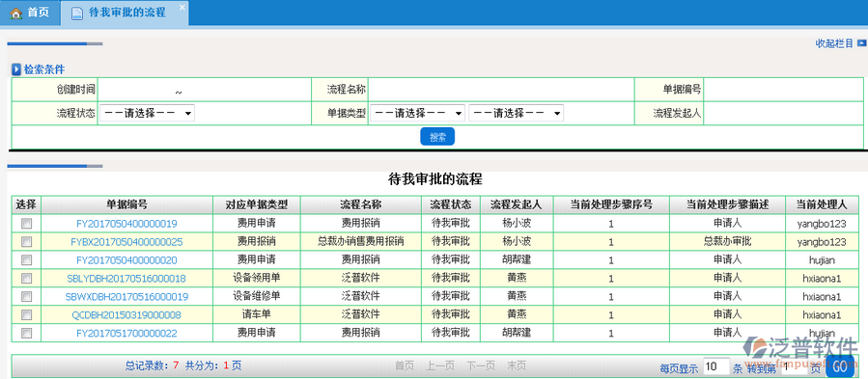868x379 pixels.
Task: Tick the checkbox for QCDBH20150319000008
Action: (x=27, y=314)
